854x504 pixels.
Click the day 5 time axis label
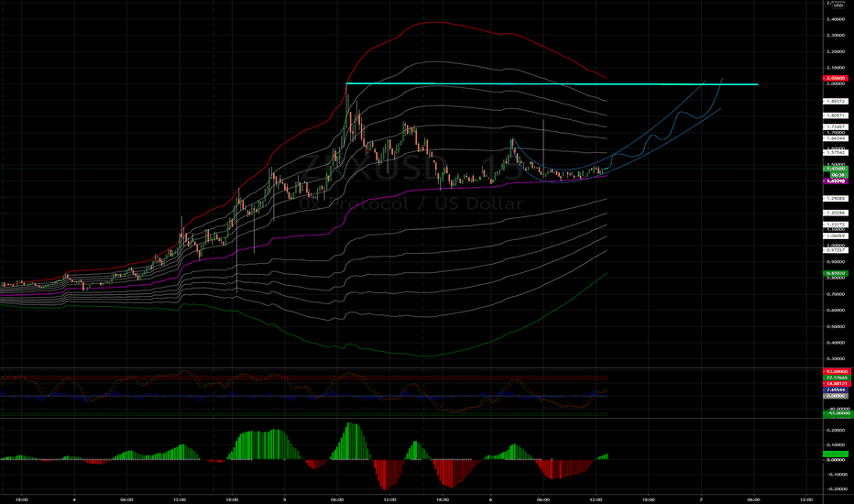[284, 499]
